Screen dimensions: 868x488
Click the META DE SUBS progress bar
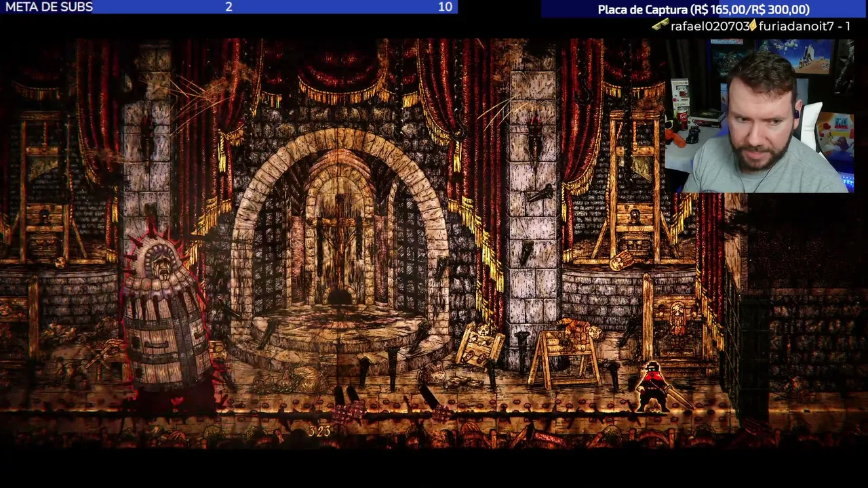tap(229, 7)
